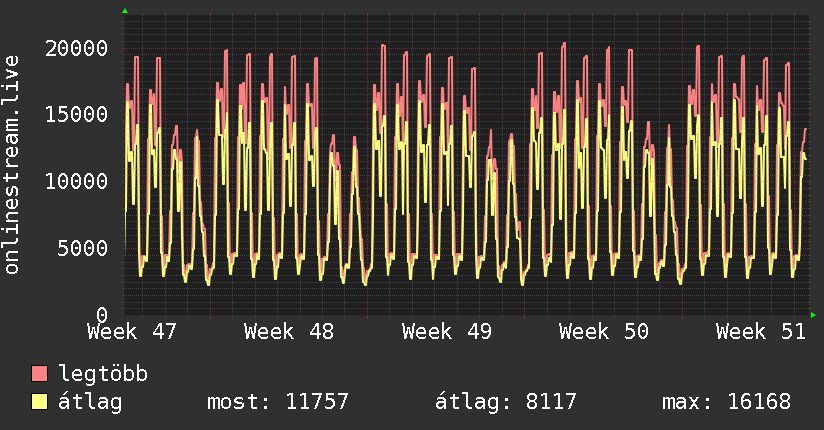824x430 pixels.
Task: Click the green arrow atop the y-axis
Action: [125, 11]
